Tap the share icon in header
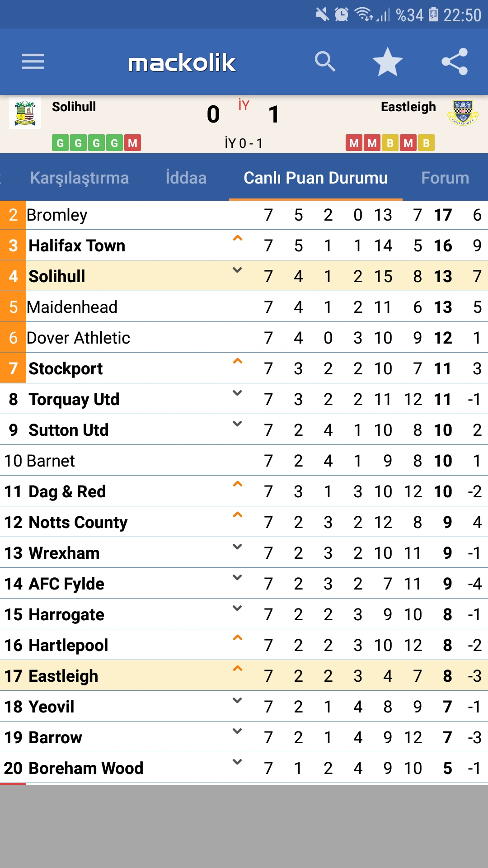The image size is (488, 868). pos(455,61)
